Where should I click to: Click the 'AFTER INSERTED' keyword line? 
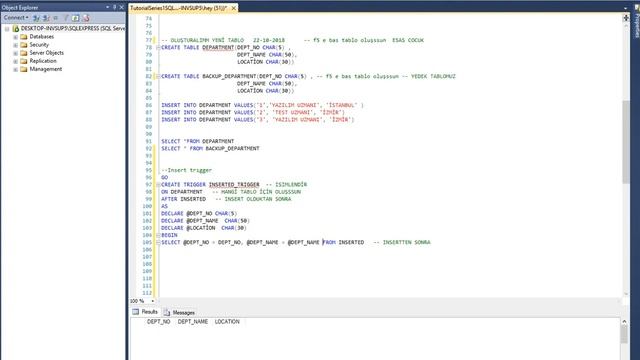(183, 199)
